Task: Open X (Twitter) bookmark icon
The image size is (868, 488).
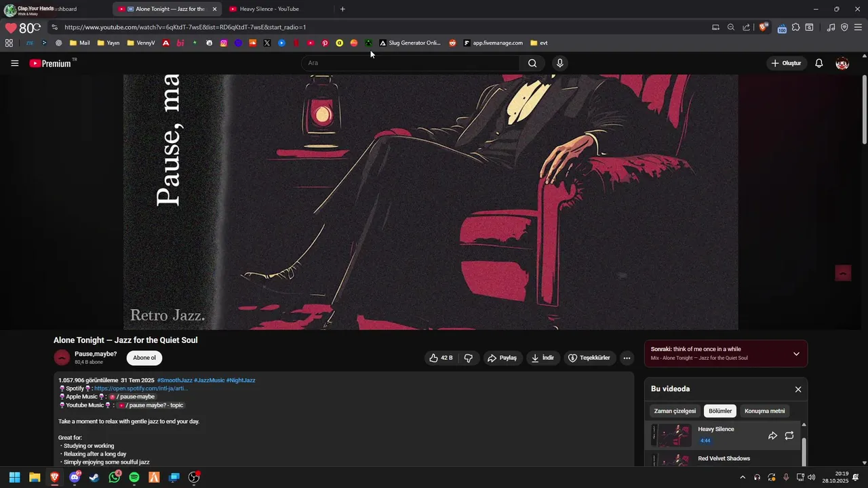Action: point(267,43)
